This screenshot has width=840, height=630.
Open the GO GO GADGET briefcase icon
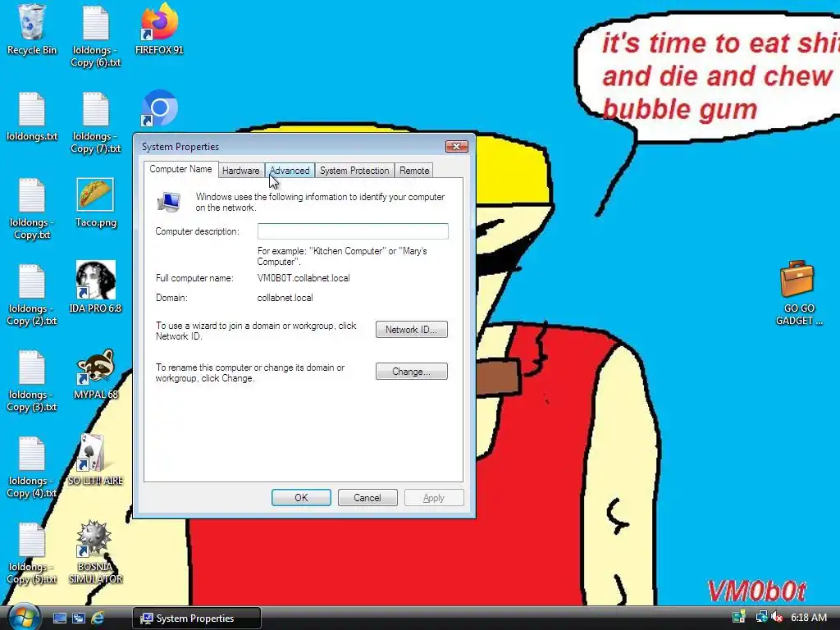798,293
